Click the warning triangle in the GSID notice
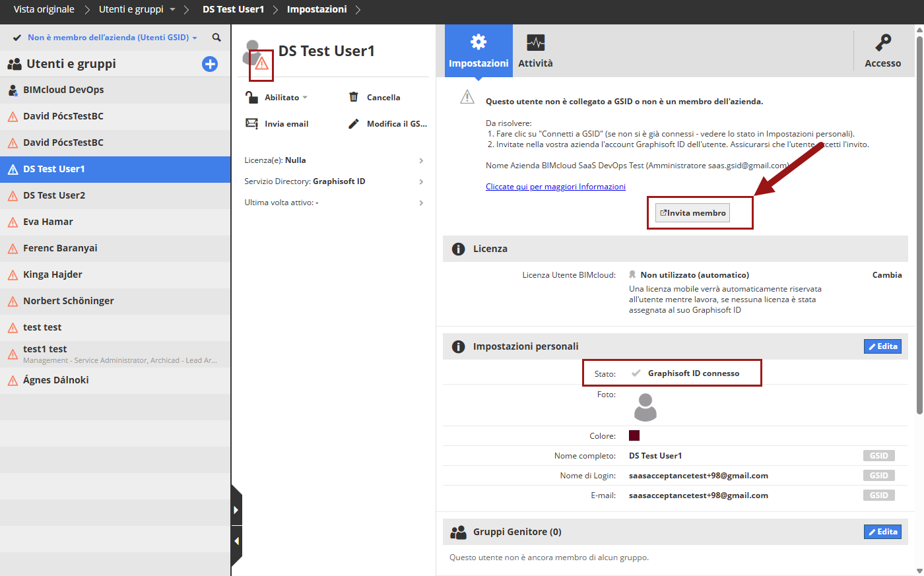The image size is (924, 576). (467, 97)
